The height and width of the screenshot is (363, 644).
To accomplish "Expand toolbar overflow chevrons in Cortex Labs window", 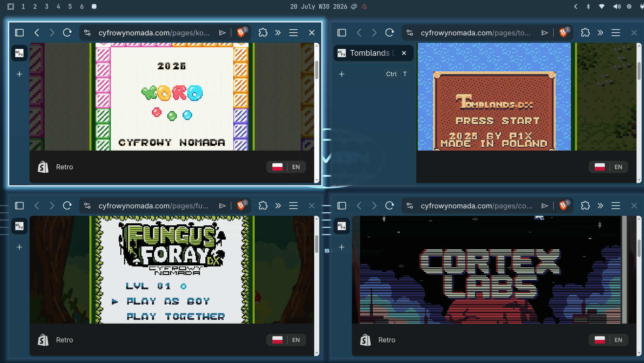I will point(600,206).
